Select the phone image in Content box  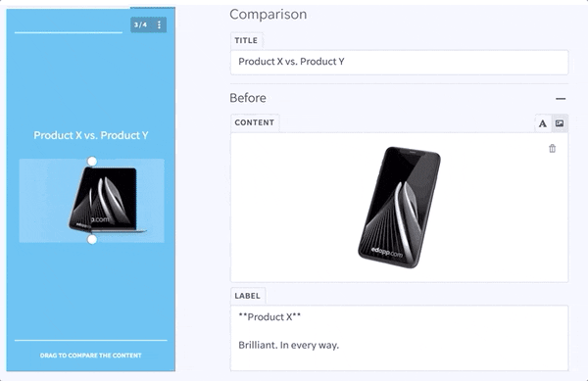coord(399,208)
